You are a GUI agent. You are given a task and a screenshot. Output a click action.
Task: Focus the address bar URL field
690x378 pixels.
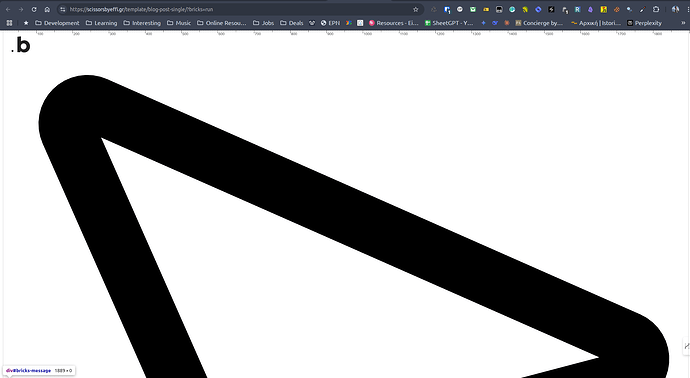238,9
